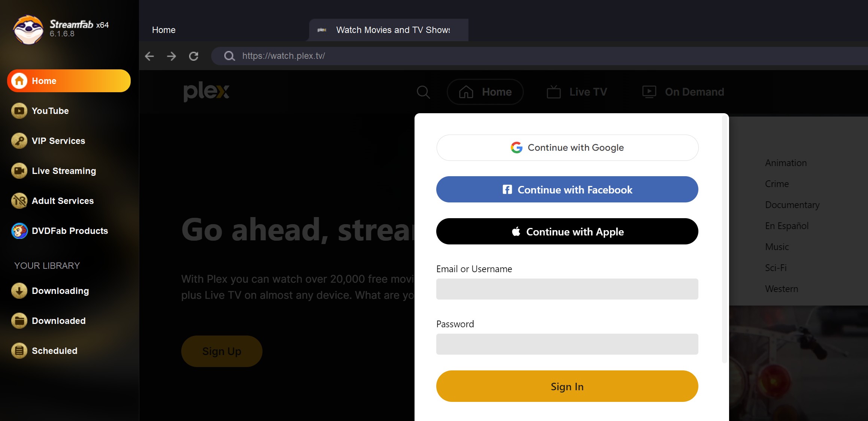
Task: Open VIP Services key icon
Action: point(19,141)
